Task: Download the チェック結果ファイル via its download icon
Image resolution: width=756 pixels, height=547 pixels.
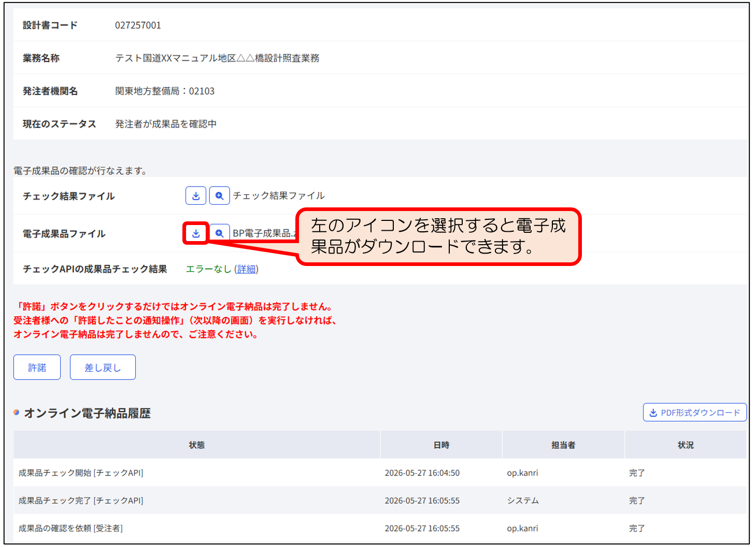Action: (196, 196)
